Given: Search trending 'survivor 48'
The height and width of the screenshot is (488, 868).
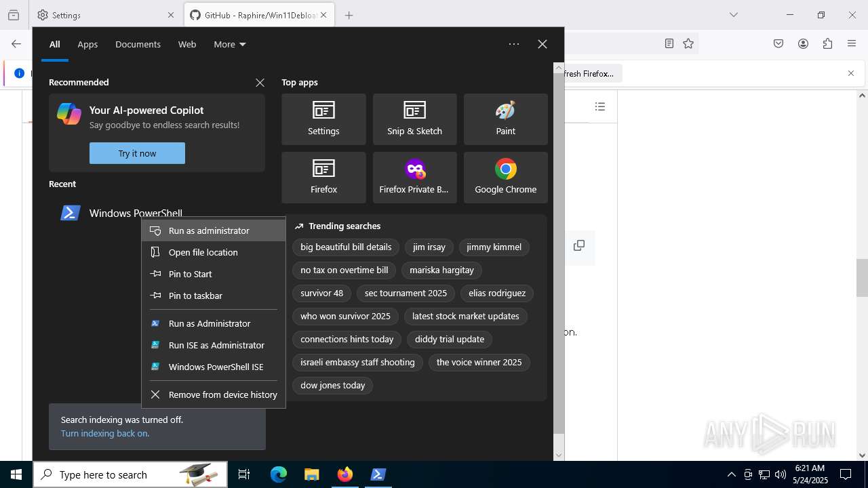Looking at the screenshot, I should click(321, 293).
